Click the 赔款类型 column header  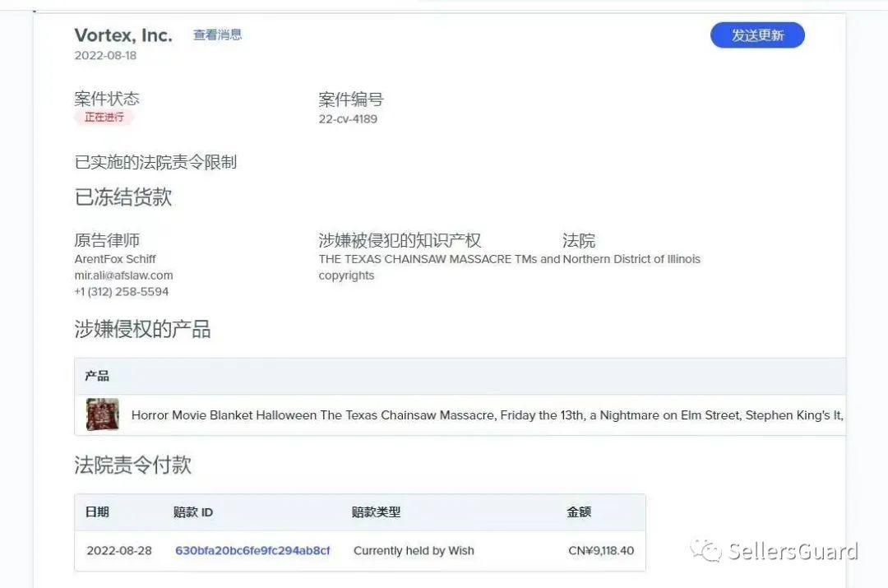coord(376,512)
